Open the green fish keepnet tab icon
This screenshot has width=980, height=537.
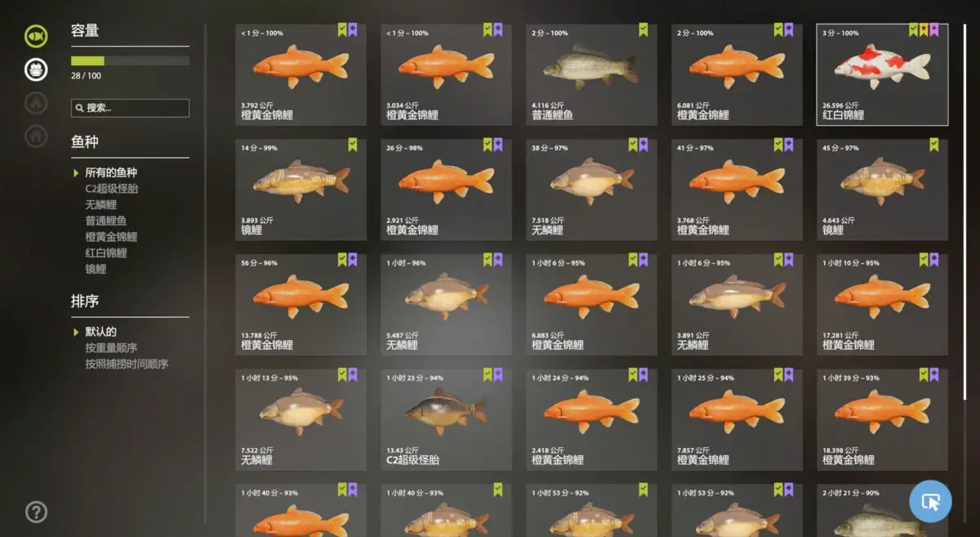(x=36, y=36)
